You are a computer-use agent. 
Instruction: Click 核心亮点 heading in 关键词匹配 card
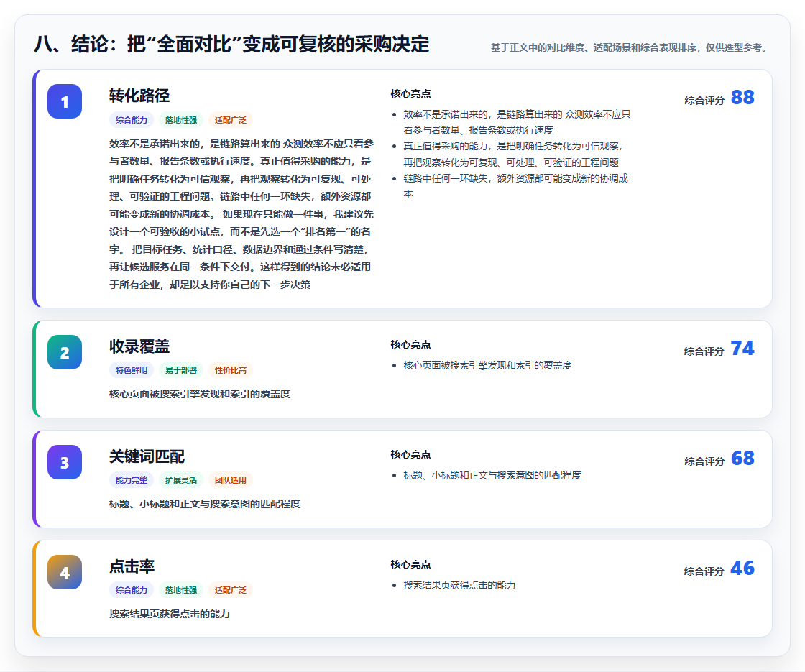point(410,454)
